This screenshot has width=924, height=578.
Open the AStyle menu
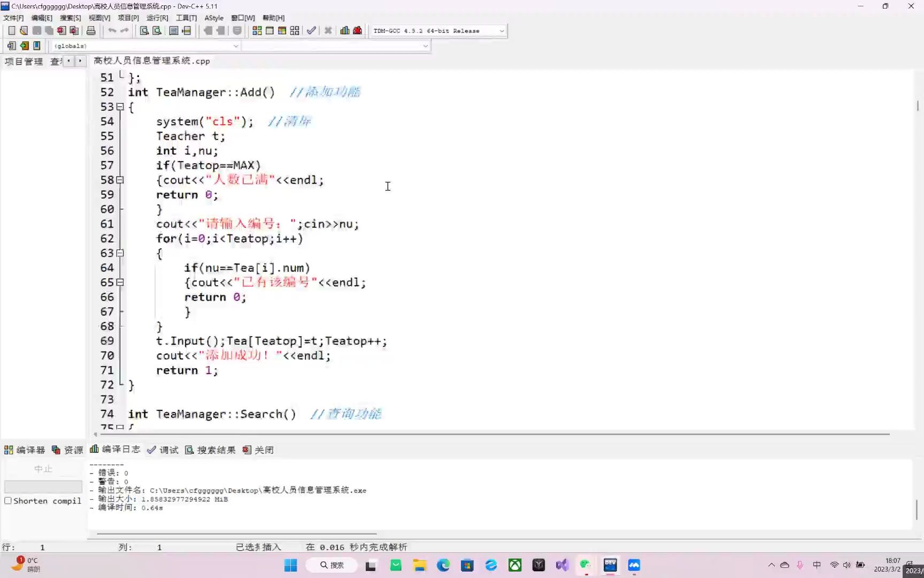pos(214,18)
